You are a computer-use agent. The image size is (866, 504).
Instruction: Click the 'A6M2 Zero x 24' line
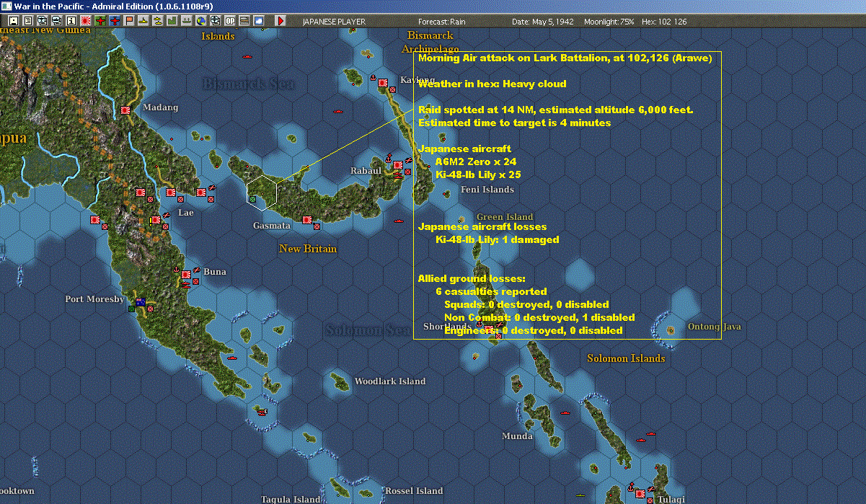476,162
